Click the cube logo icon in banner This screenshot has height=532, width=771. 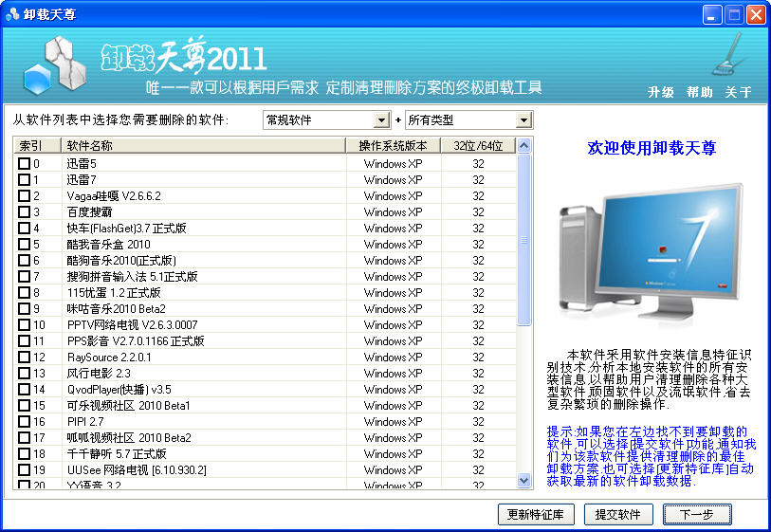coord(55,65)
